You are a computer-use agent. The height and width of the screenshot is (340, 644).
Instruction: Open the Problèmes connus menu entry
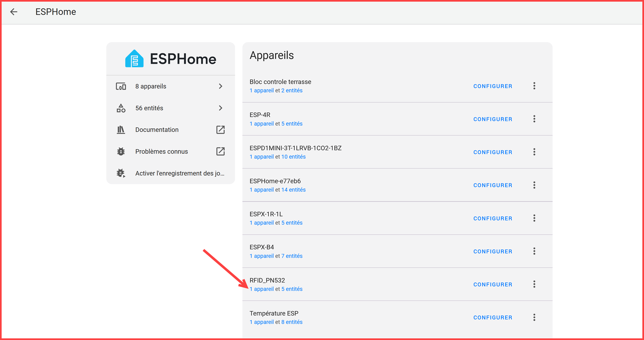pos(171,152)
